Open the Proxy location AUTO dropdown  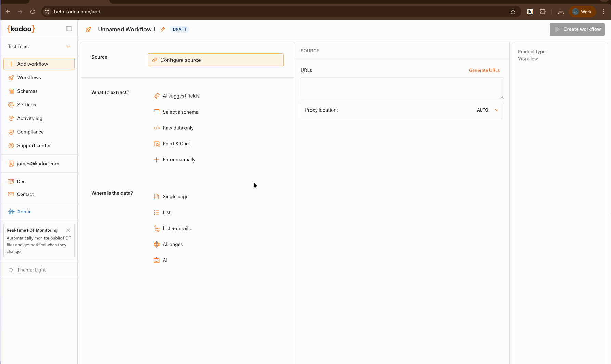[487, 110]
